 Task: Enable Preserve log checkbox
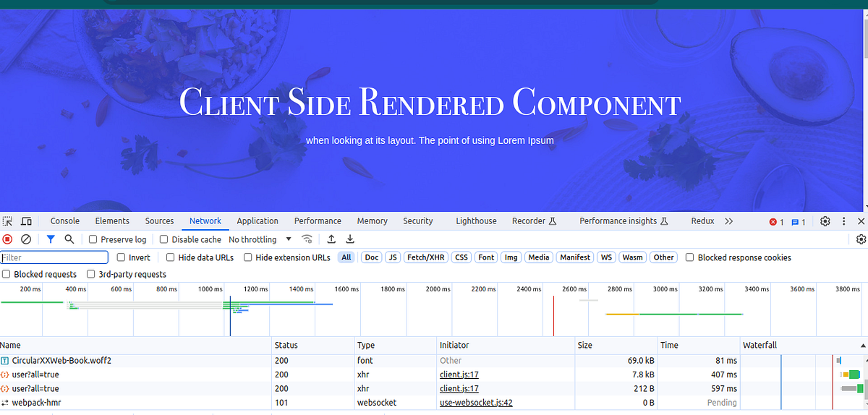coord(93,239)
